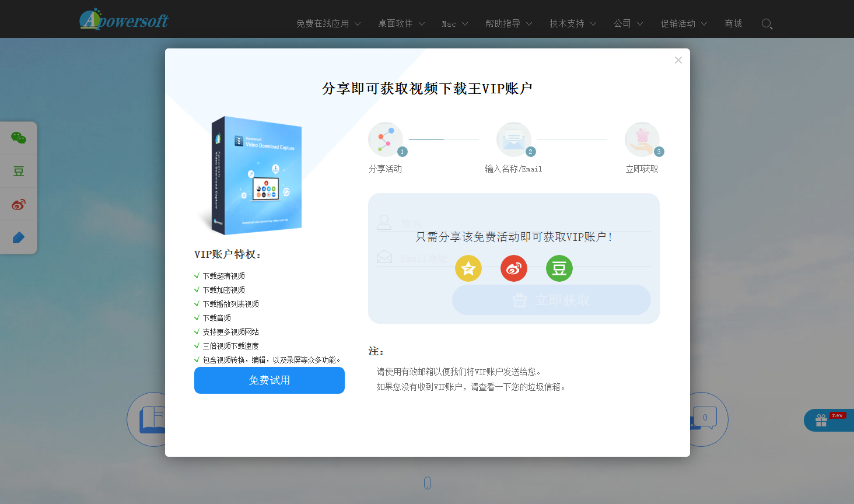
Task: Open the Mac dropdown in navigation
Action: point(449,23)
